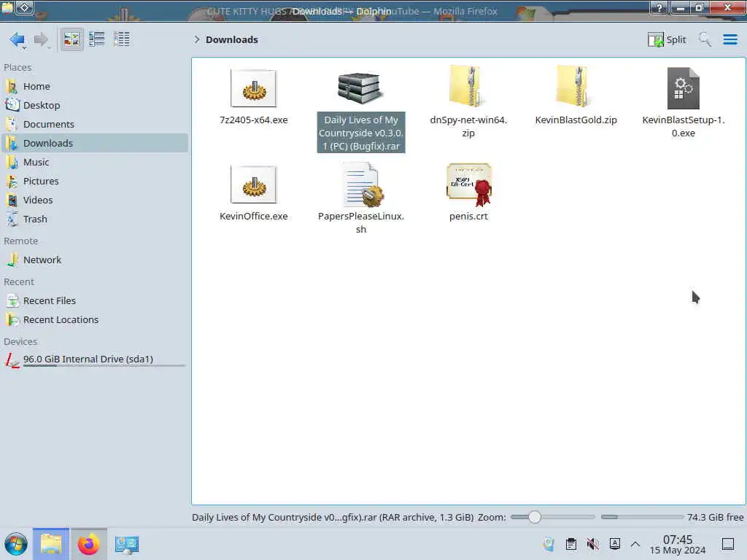Select the KevinBlastSetup-1.0.exe icon

coord(683,88)
